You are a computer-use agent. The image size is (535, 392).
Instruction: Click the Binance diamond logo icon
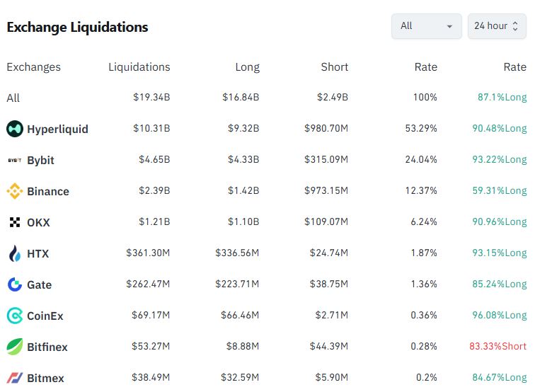tap(15, 191)
